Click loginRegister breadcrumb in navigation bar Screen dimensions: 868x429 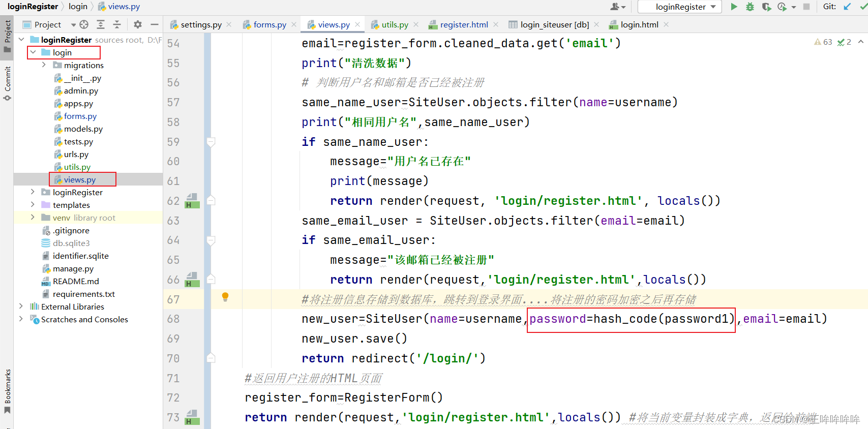33,7
